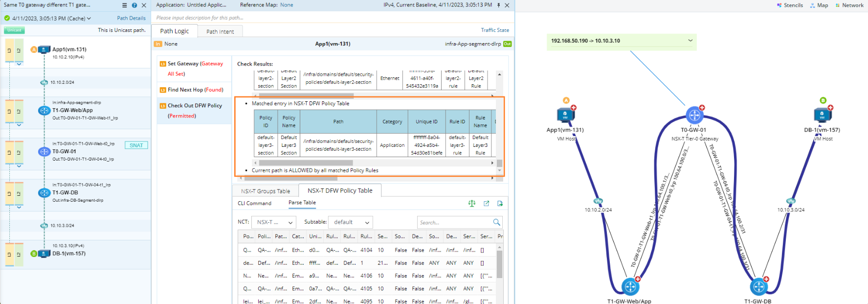Click the blue help question mark icon
Image resolution: width=868 pixels, height=304 pixels.
tap(134, 5)
